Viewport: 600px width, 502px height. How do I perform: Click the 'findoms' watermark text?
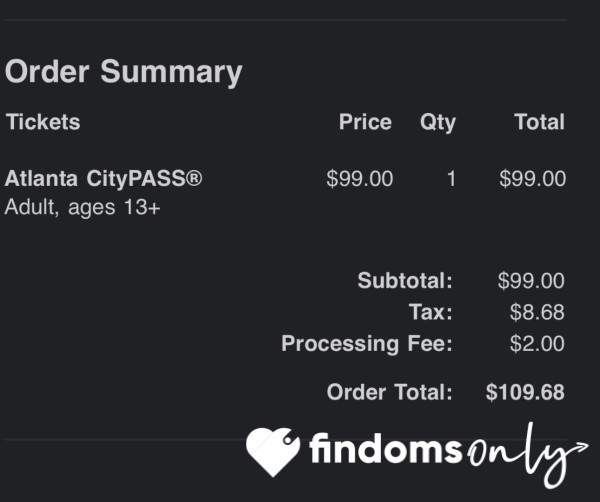386,448
